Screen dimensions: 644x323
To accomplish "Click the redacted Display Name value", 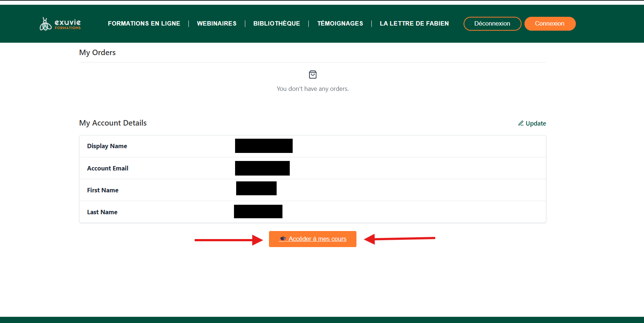I will point(264,146).
